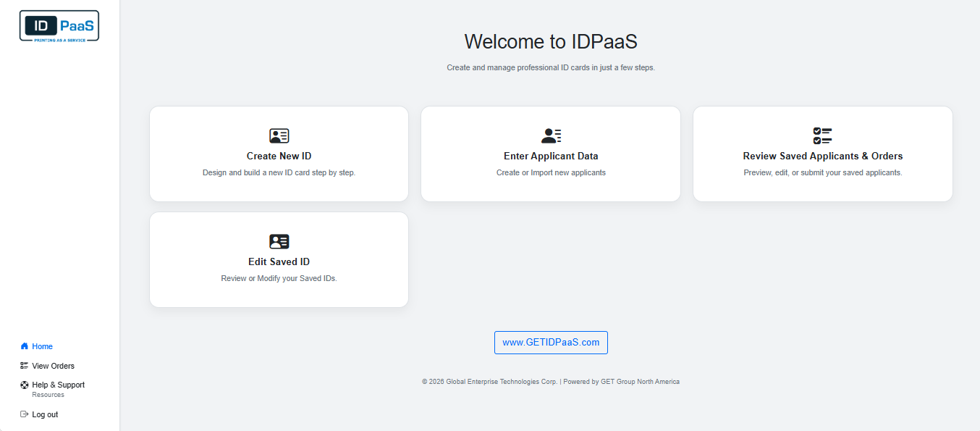Open View Orders from the sidebar icon
The width and height of the screenshot is (980, 431).
coord(24,366)
